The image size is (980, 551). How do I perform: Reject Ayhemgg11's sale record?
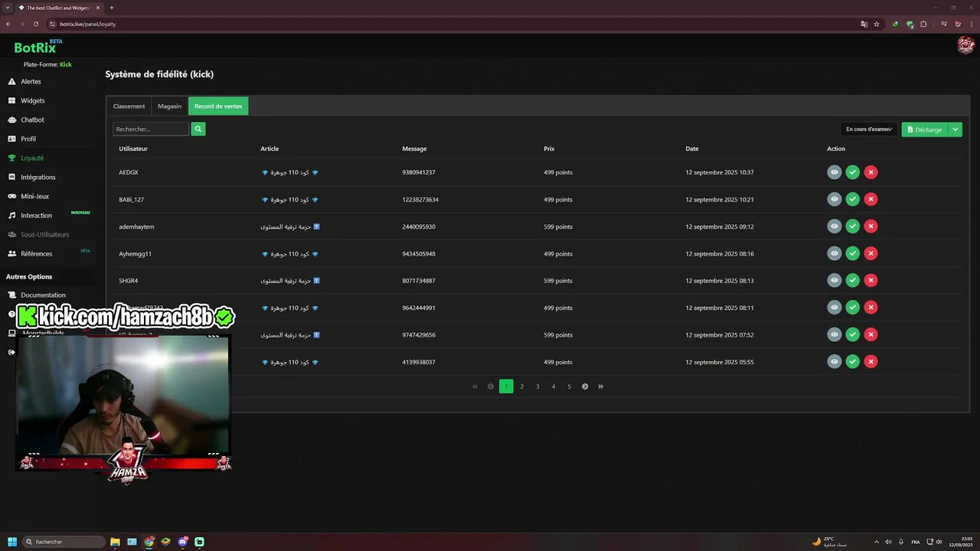871,253
